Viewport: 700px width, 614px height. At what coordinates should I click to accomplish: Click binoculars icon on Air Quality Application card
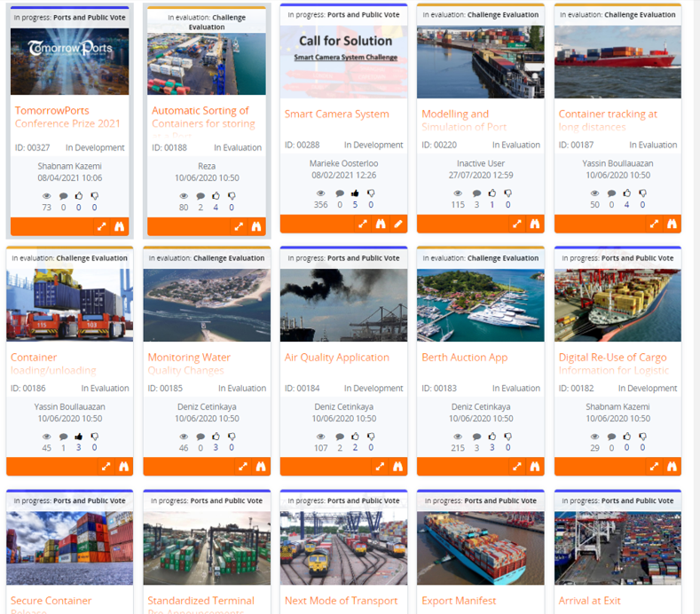coord(397,467)
